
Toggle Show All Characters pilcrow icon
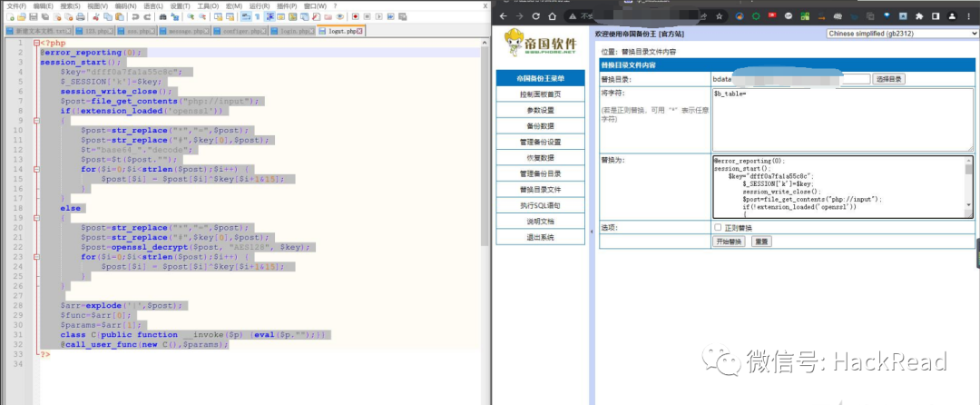point(257,17)
